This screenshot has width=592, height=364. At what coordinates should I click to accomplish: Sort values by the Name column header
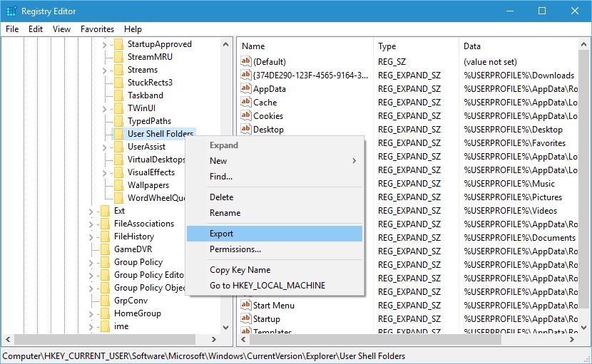point(305,46)
